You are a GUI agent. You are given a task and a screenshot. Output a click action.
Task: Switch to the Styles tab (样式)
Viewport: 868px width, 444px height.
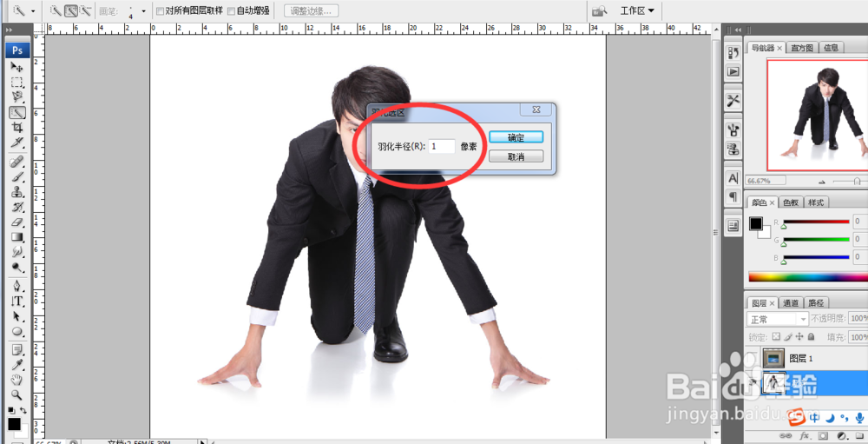(x=816, y=202)
